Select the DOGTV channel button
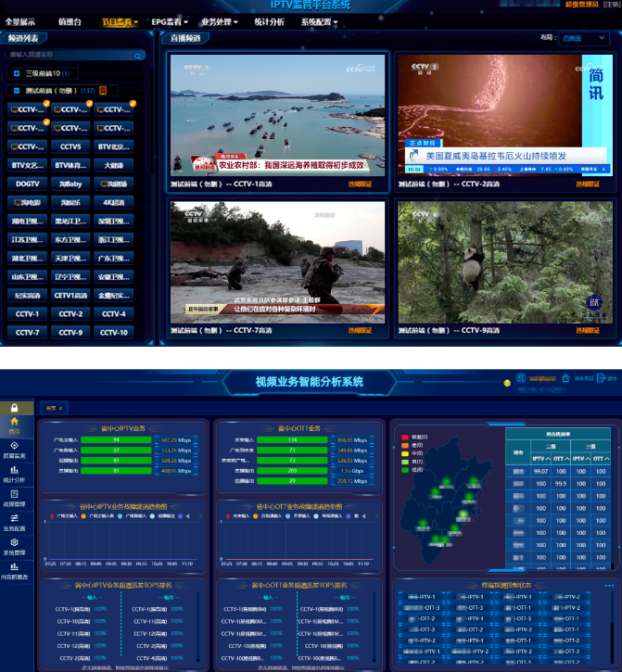Screen dimensions: 622x672 (x=28, y=184)
